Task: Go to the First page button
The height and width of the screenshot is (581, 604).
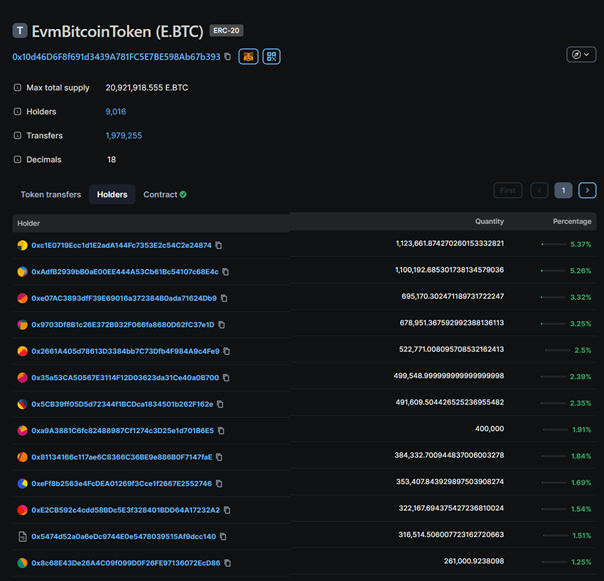Action: tap(508, 190)
